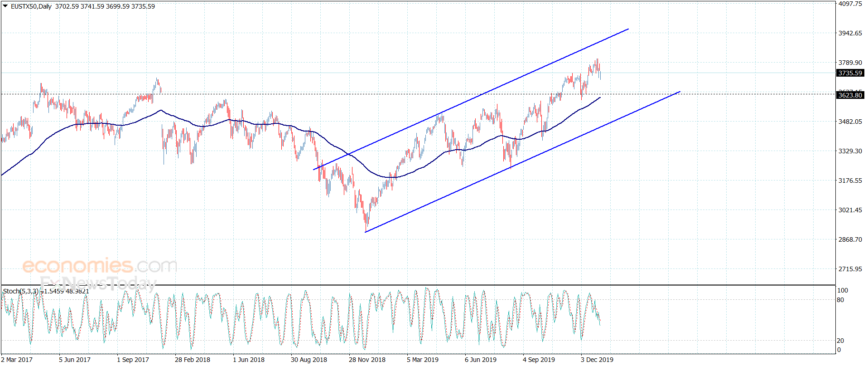Click the 4 Sep 2019 date label
Screen dimensions: 868x366
539,360
